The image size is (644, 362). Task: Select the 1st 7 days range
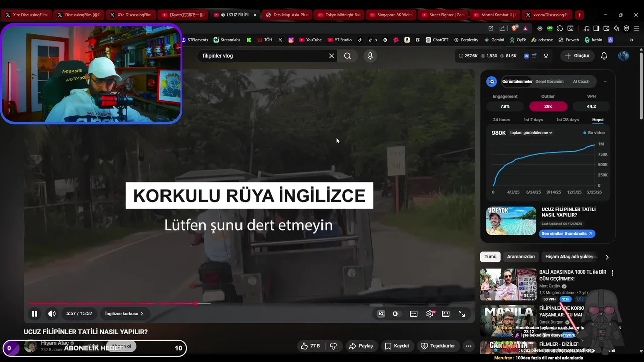click(533, 120)
